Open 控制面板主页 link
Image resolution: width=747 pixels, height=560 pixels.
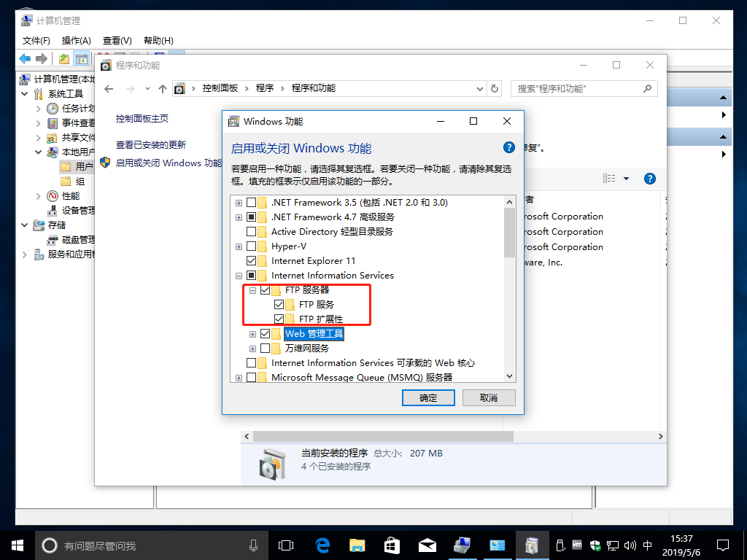tap(142, 119)
